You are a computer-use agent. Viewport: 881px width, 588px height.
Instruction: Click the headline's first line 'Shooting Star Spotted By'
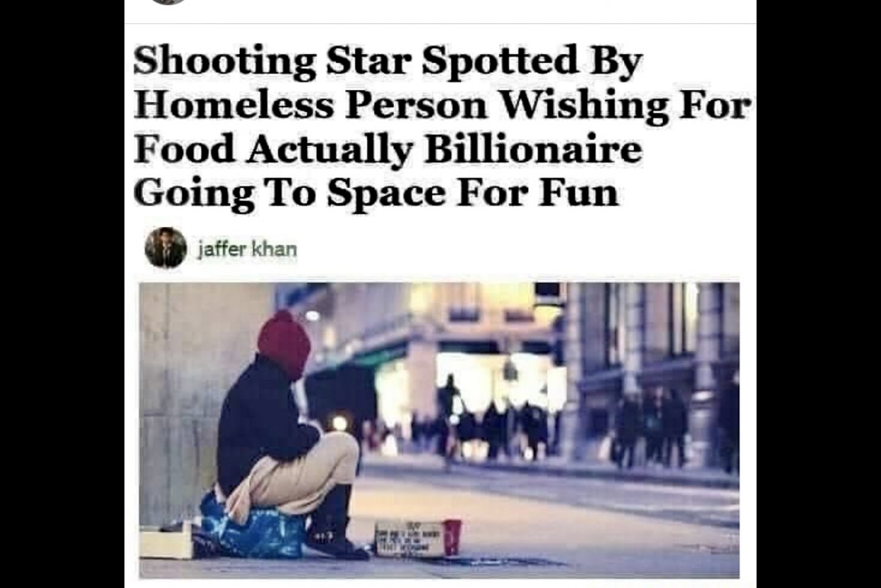point(388,60)
